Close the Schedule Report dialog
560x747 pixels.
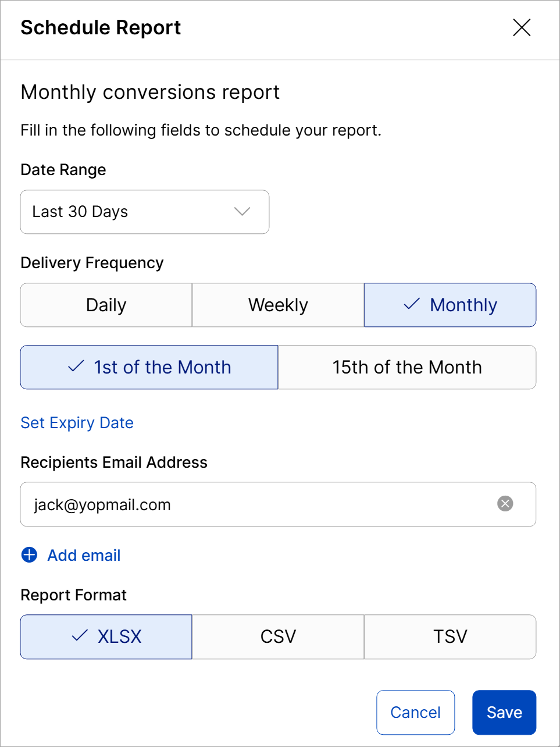coord(522,27)
